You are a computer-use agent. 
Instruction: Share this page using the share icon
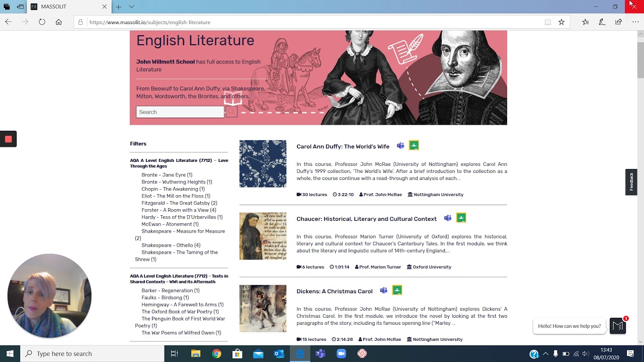click(618, 22)
